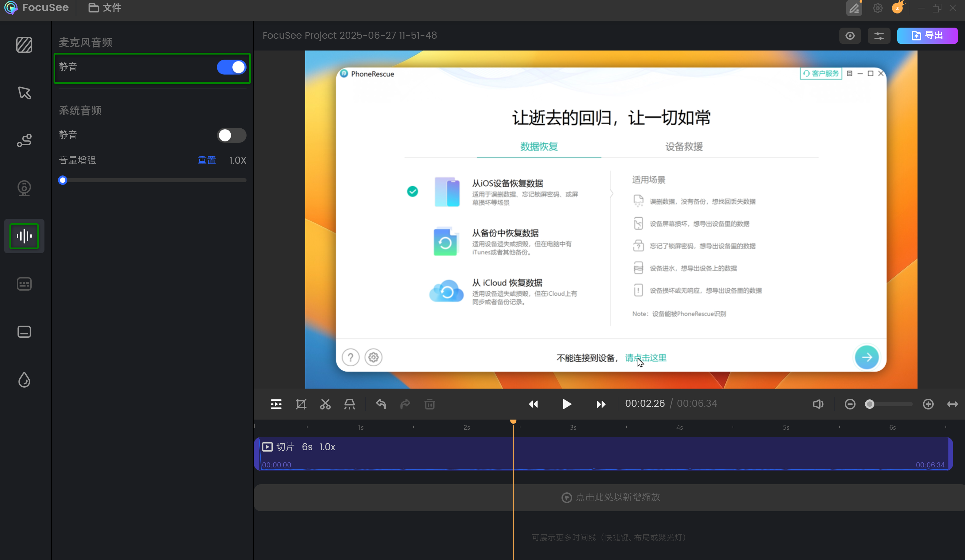Turn off microphone audio mute switch
The height and width of the screenshot is (560, 965).
(x=231, y=67)
